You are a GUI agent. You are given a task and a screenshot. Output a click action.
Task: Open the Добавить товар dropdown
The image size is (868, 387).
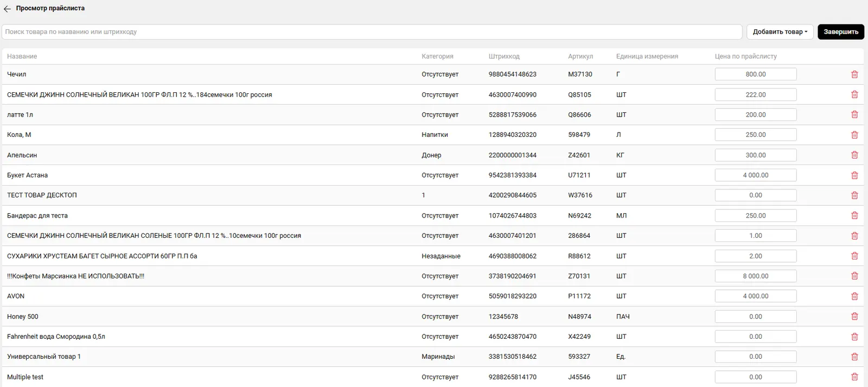pyautogui.click(x=780, y=32)
